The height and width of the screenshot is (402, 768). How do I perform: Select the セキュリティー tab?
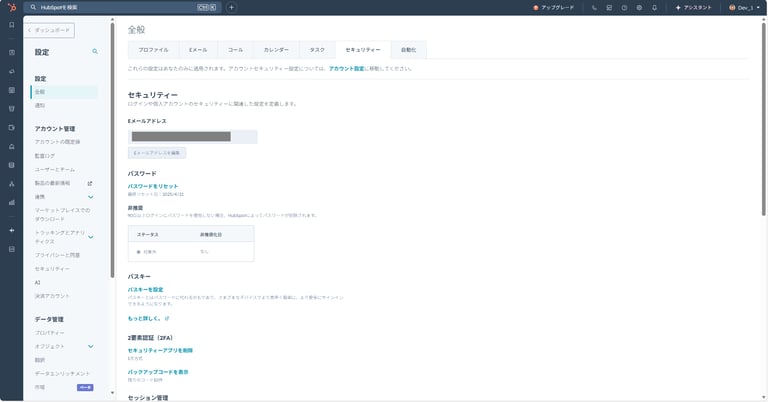click(x=363, y=50)
